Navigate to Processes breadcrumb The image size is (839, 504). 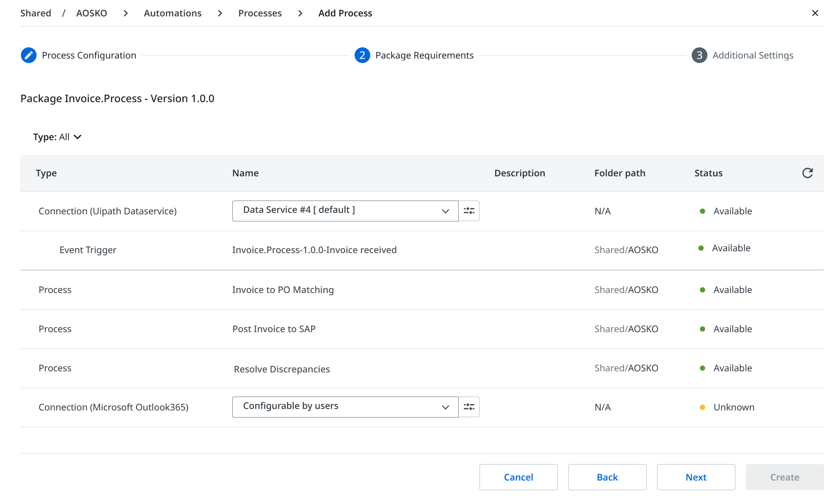pyautogui.click(x=260, y=13)
